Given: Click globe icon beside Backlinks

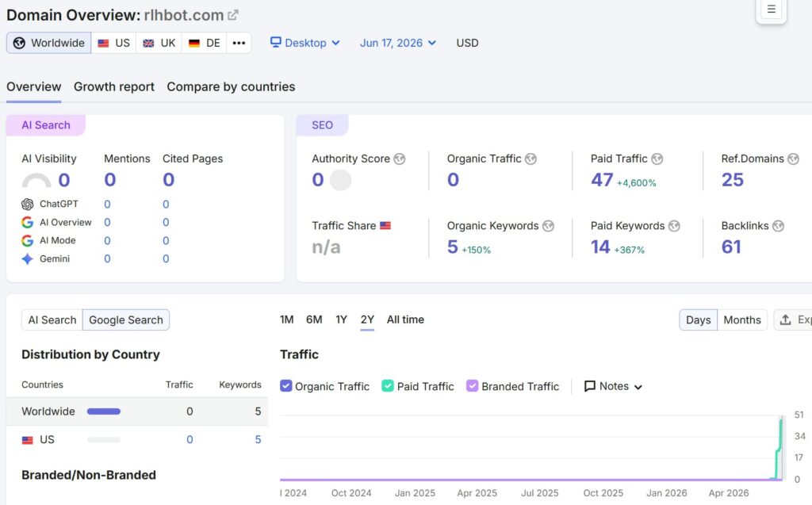Looking at the screenshot, I should [779, 226].
